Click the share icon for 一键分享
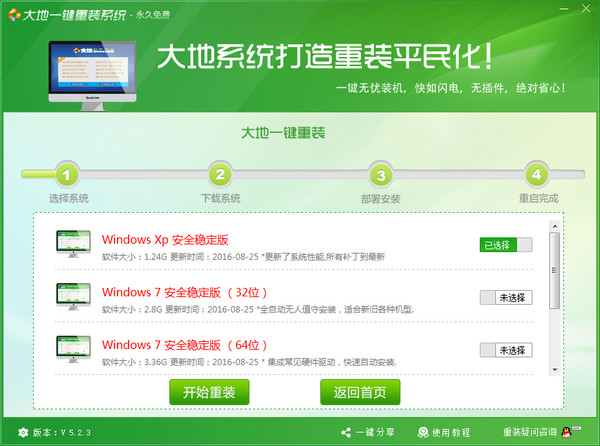Image resolution: width=600 pixels, height=446 pixels. coord(346,433)
